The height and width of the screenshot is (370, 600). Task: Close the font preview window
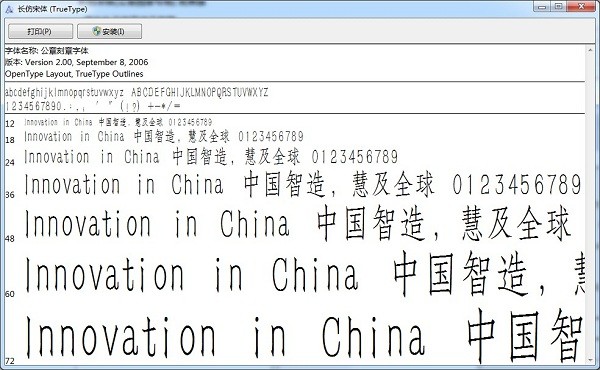(x=581, y=7)
